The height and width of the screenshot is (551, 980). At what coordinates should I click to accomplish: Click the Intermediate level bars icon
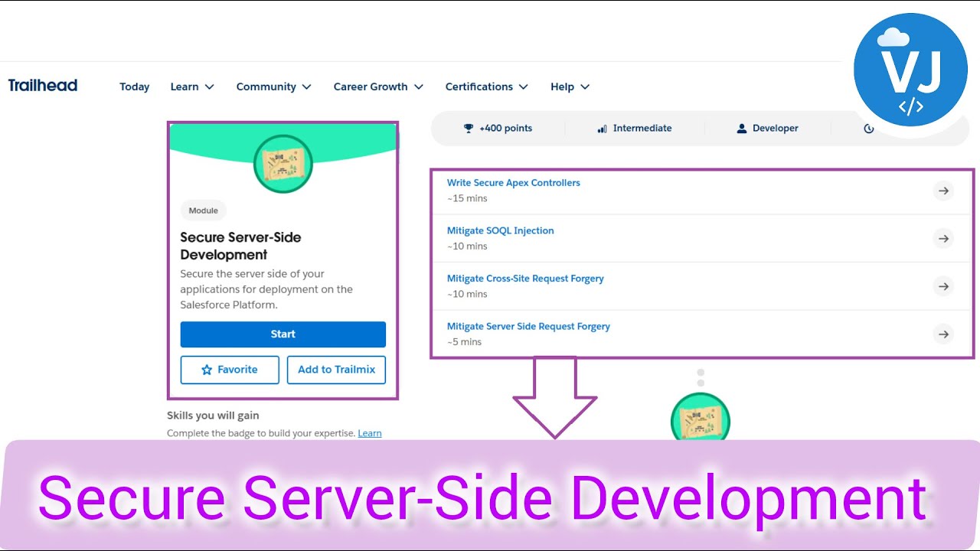602,129
